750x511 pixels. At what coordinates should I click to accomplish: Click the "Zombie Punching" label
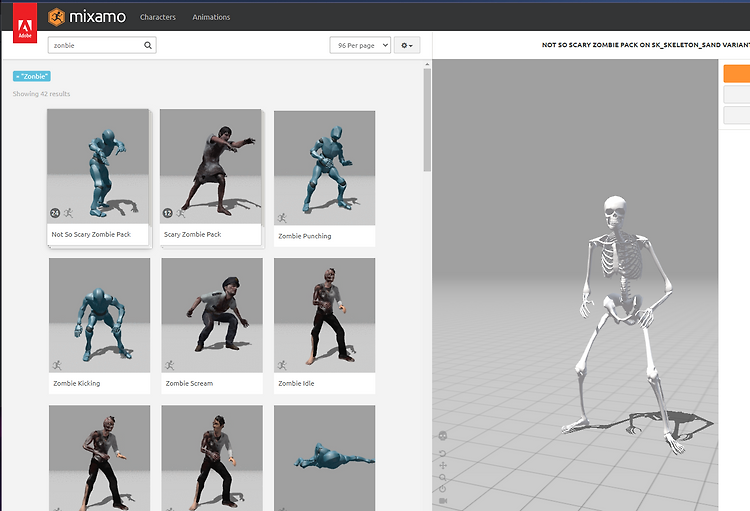(305, 236)
